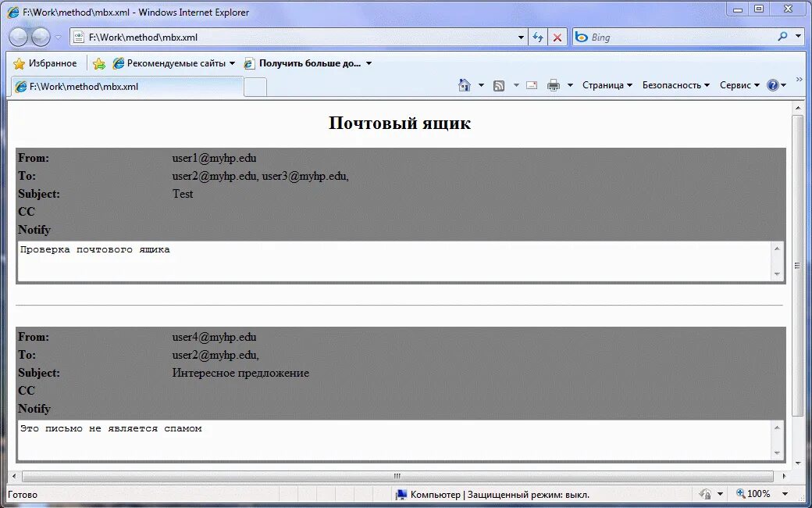Click up arrow of second message textarea scrollbar
The width and height of the screenshot is (812, 508).
(x=777, y=428)
